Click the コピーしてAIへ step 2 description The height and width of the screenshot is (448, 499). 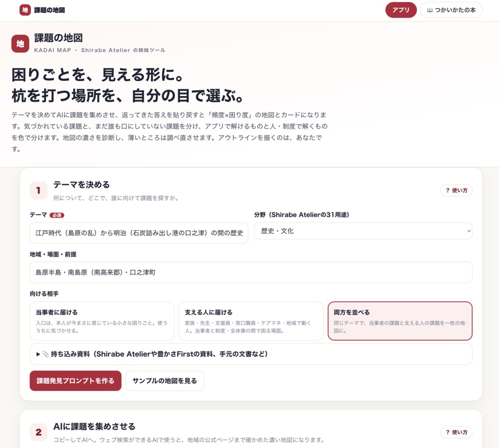[189, 440]
